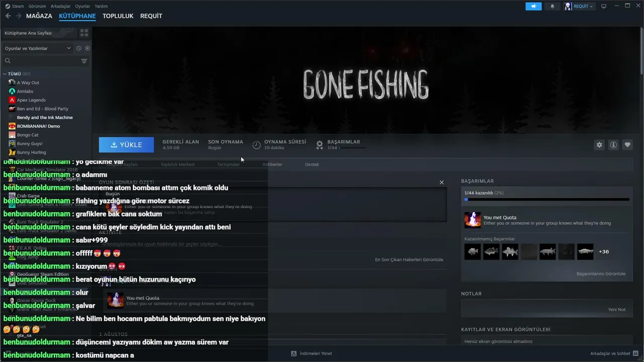Close the post-game summary panel

[442, 183]
